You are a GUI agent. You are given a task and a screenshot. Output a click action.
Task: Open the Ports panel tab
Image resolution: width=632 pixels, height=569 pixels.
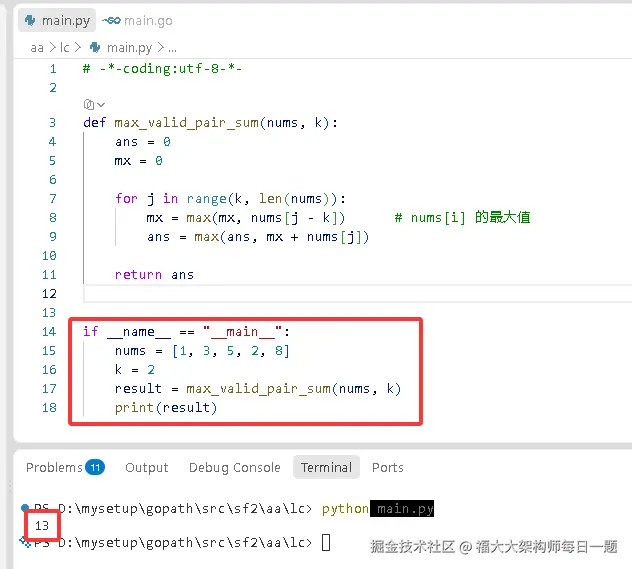[388, 467]
